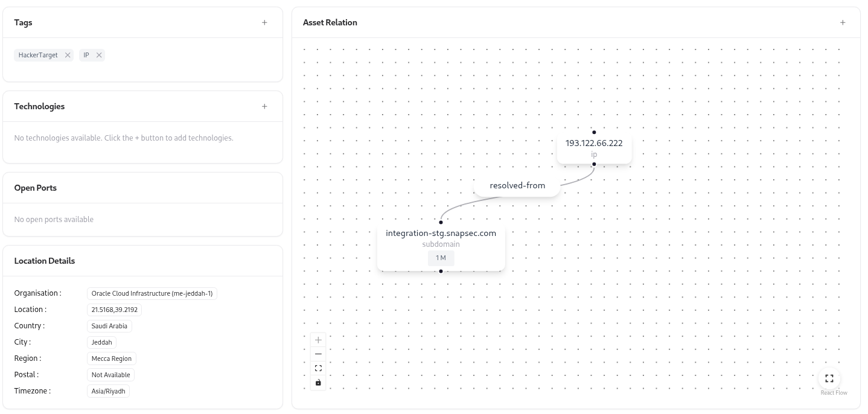
Task: Click the Oracle Cloud Infrastructure organisation value
Action: [x=152, y=293]
